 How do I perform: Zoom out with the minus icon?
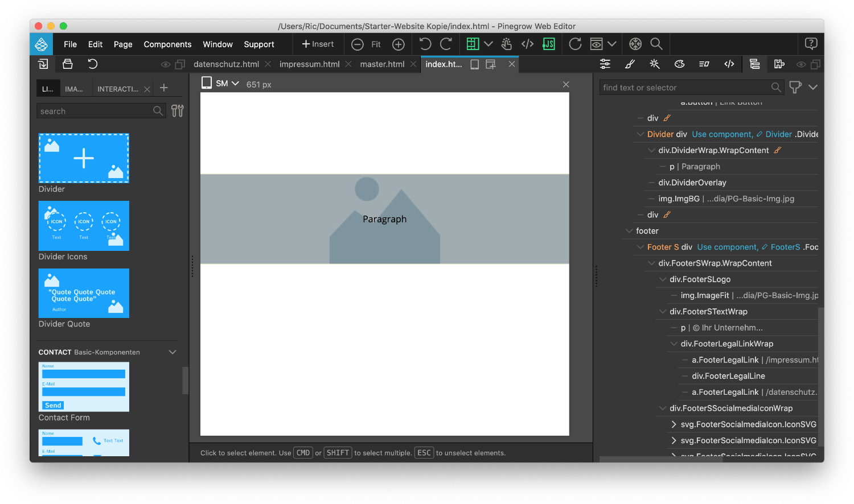[x=358, y=44]
